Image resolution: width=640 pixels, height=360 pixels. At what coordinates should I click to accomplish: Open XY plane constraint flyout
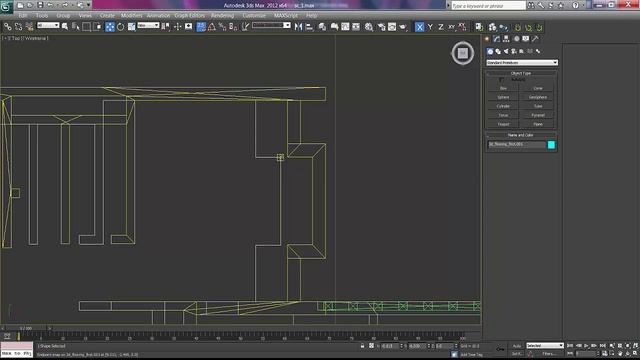[451, 27]
